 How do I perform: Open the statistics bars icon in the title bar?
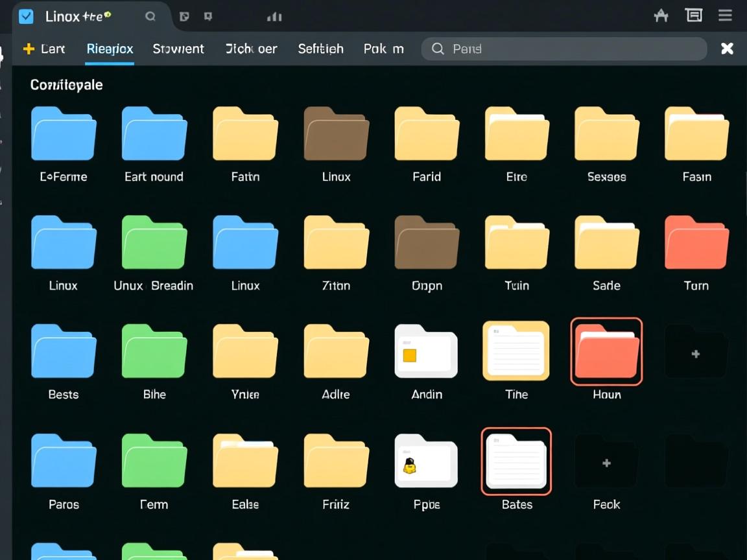click(274, 17)
